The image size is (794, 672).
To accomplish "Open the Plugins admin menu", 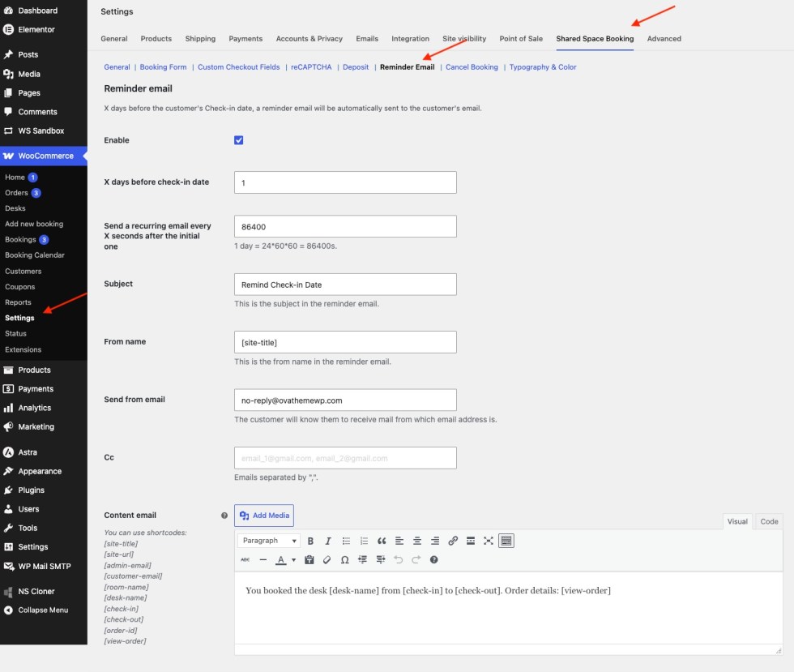I will 31,490.
